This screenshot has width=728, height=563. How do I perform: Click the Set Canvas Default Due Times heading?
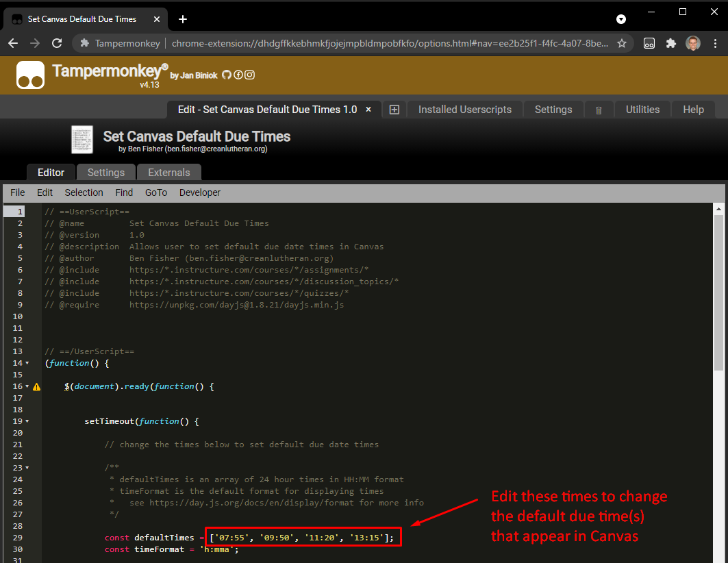pos(197,136)
